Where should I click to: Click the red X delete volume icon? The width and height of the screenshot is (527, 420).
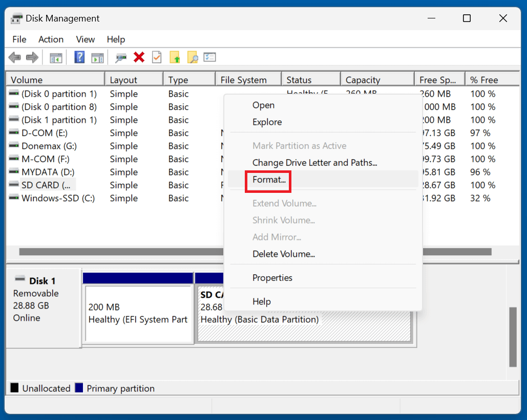[x=139, y=57]
